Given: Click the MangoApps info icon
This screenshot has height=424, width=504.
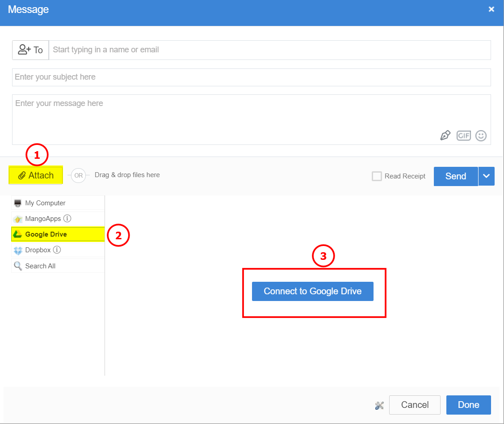Looking at the screenshot, I should (x=67, y=219).
